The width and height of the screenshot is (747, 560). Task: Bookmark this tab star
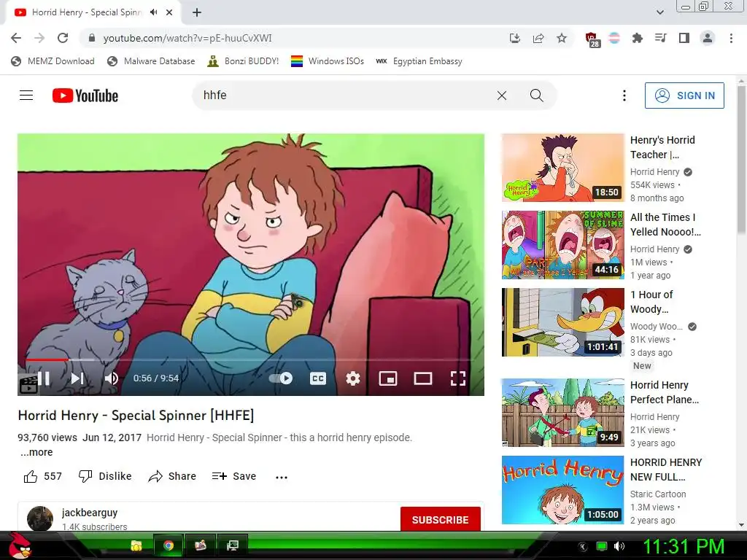pyautogui.click(x=562, y=38)
